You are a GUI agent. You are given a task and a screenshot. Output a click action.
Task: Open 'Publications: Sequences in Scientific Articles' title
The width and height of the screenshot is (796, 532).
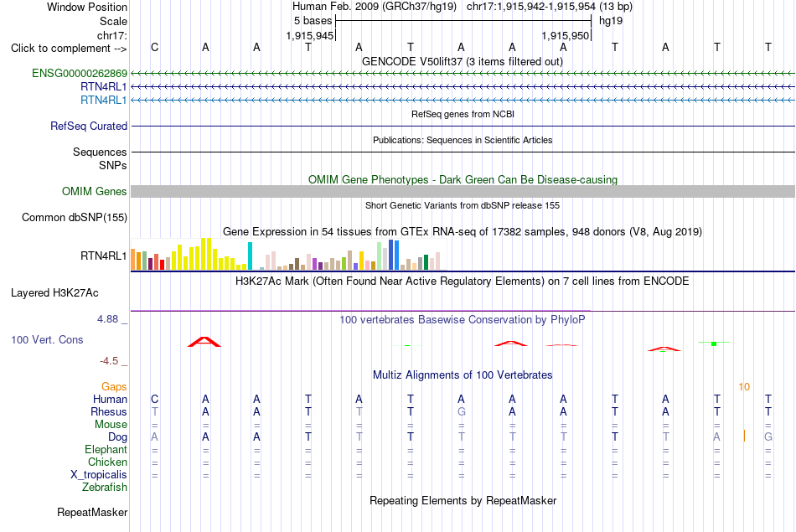click(463, 140)
